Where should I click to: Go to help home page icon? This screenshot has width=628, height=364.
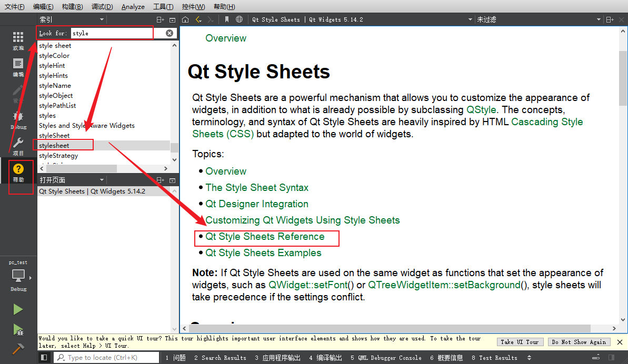pos(185,19)
